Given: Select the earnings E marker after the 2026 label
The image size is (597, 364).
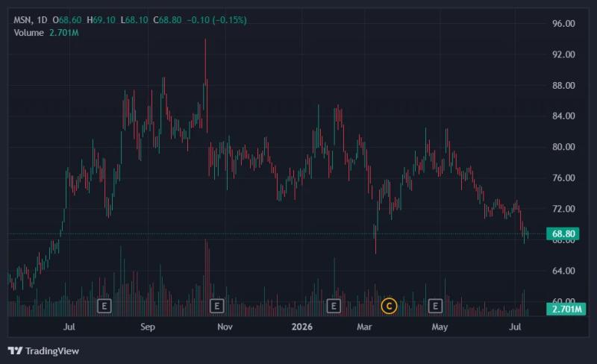Looking at the screenshot, I should (334, 306).
